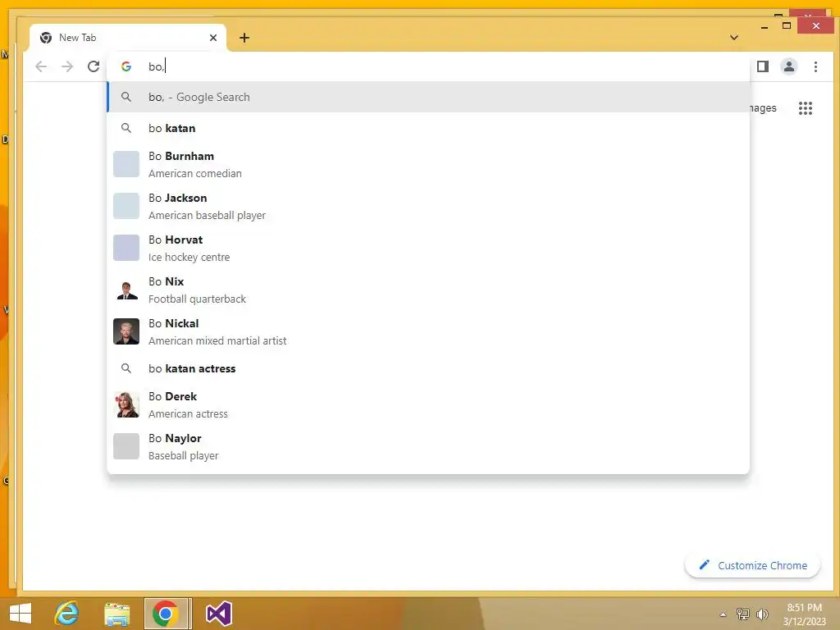Click the Customize Chrome button
The height and width of the screenshot is (630, 840).
click(752, 565)
